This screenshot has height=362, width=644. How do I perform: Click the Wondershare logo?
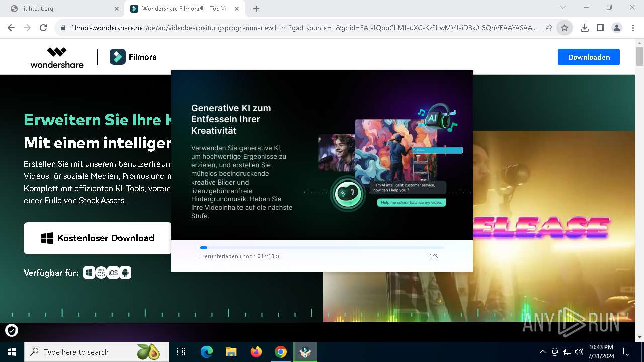[x=57, y=57]
